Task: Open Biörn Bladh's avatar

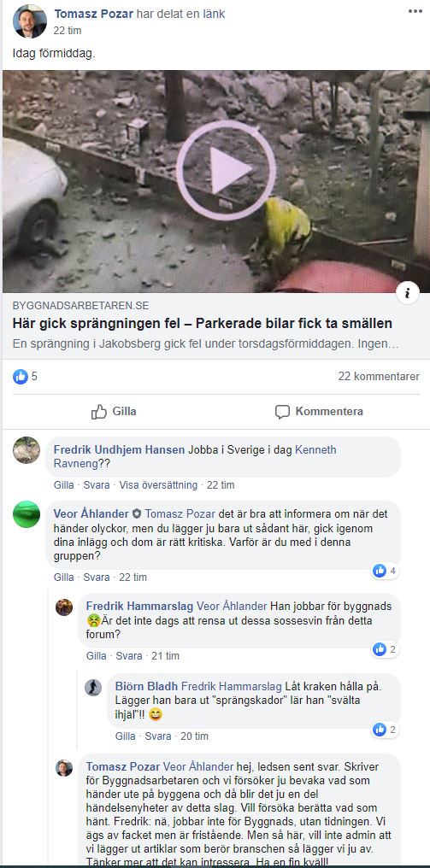Action: point(93,688)
